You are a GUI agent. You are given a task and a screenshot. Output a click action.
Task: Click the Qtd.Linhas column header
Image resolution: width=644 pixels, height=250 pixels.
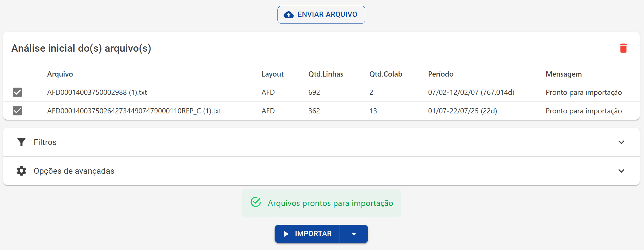(326, 74)
